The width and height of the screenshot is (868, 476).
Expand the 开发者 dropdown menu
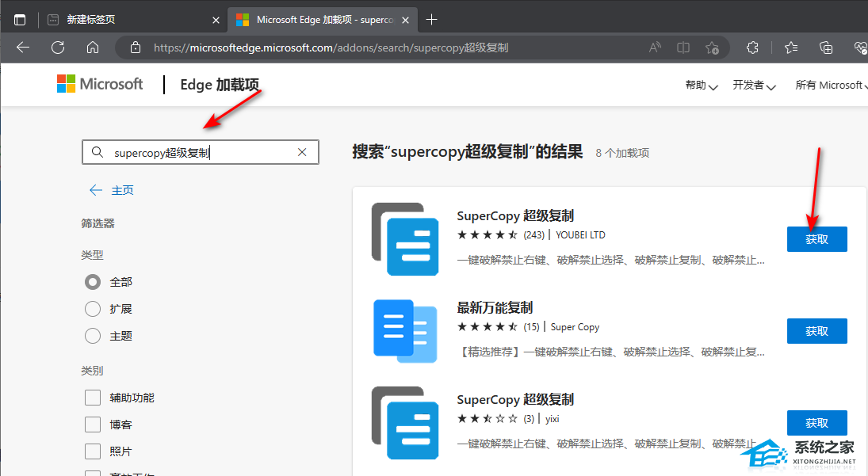(x=754, y=85)
